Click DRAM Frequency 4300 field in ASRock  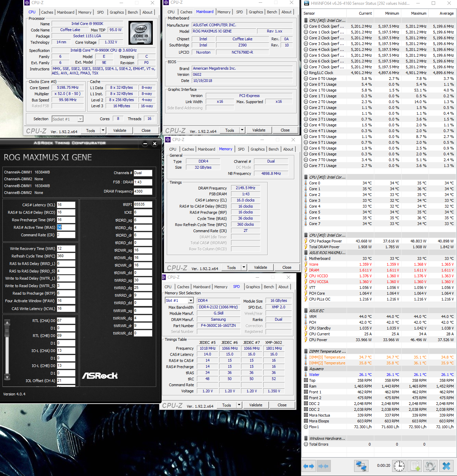click(143, 192)
